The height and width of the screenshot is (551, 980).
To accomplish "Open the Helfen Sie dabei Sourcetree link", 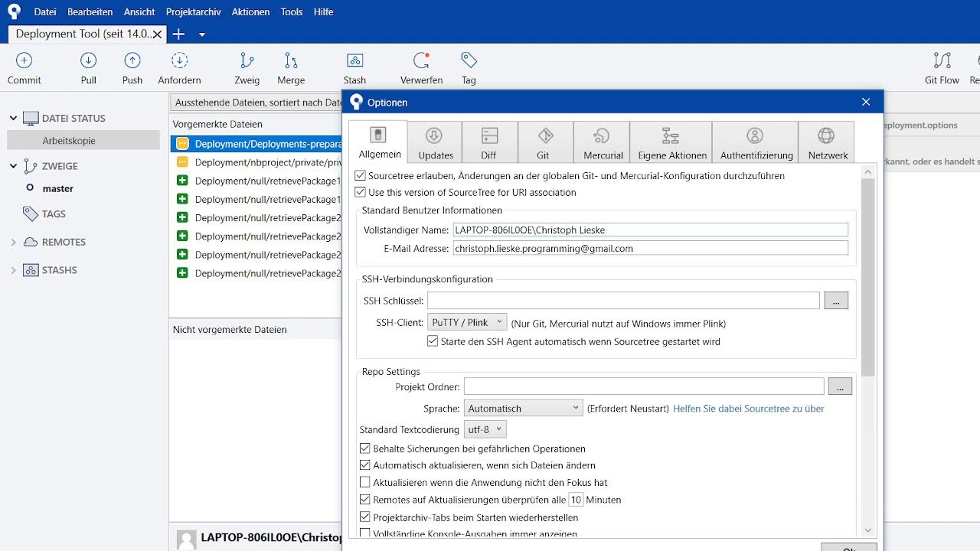I will point(748,409).
